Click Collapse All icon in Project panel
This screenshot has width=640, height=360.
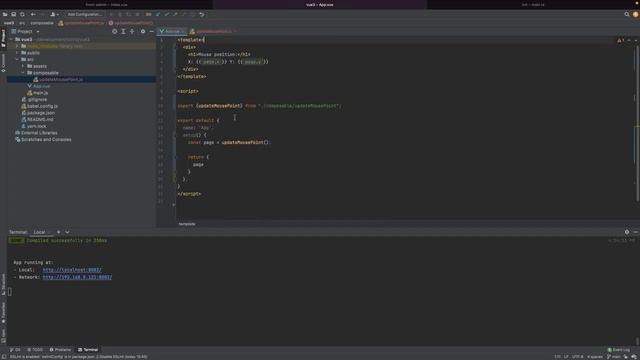132,31
